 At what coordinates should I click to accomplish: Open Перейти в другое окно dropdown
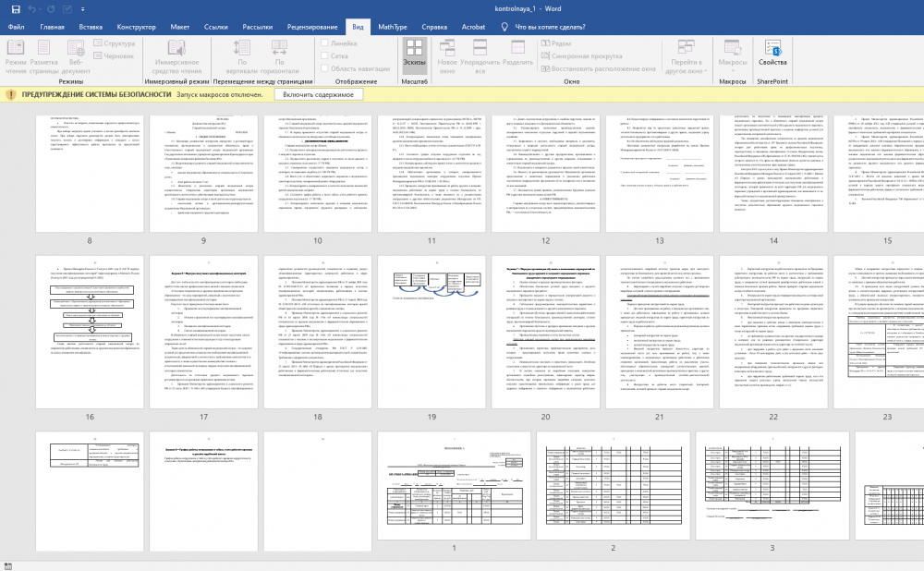point(687,57)
